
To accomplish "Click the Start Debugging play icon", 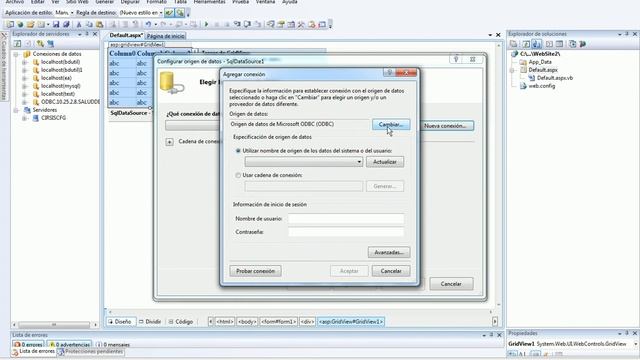I will (x=207, y=24).
